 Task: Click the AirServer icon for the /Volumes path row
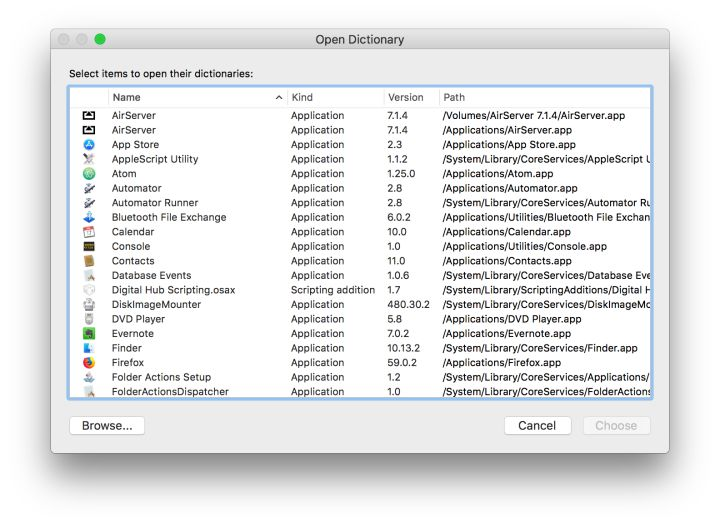coord(89,116)
